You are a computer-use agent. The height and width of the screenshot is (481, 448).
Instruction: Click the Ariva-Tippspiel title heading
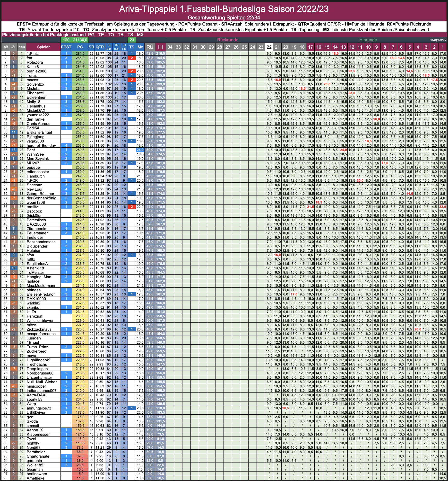point(224,9)
